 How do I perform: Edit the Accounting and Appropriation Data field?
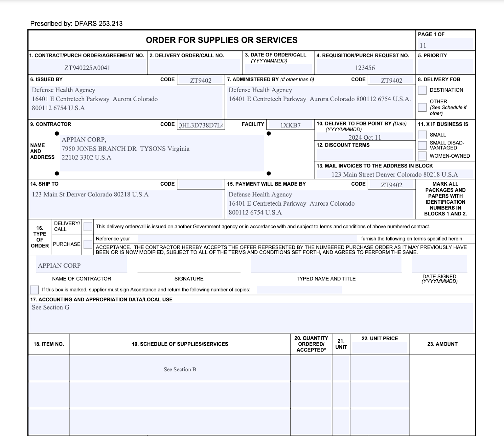point(251,318)
